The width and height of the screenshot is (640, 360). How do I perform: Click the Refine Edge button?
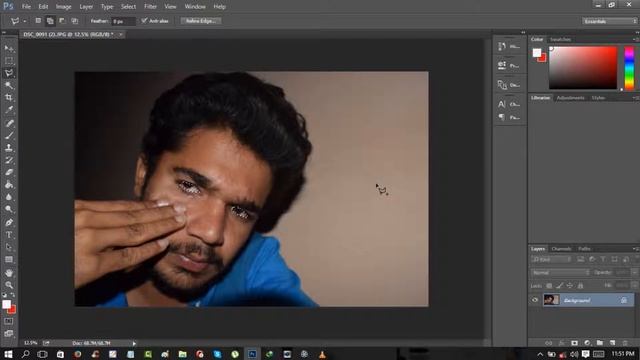[x=201, y=20]
